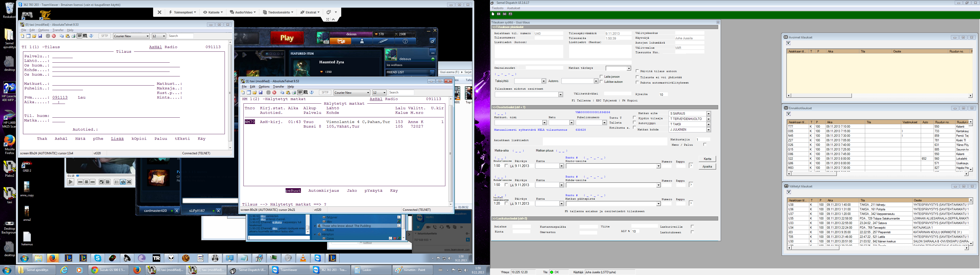This screenshot has height=275, width=980.
Task: Open the Matkan tärkeys dropdown
Action: 629,68
